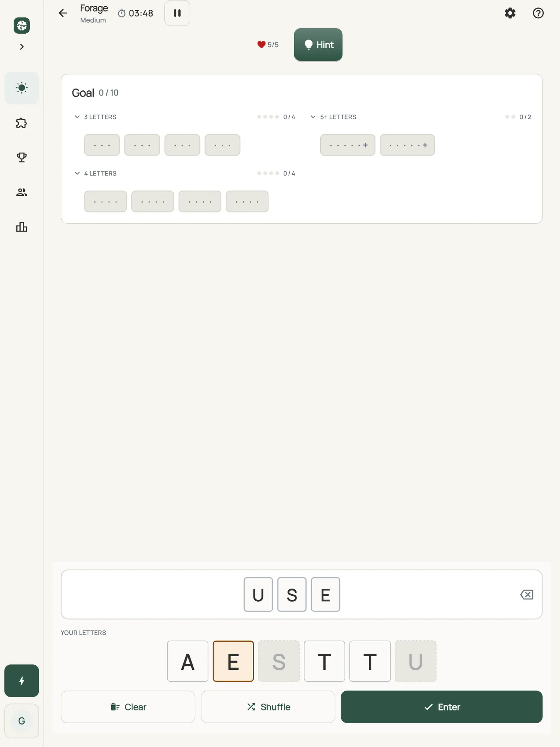Open the settings gear
The width and height of the screenshot is (560, 747).
point(510,13)
